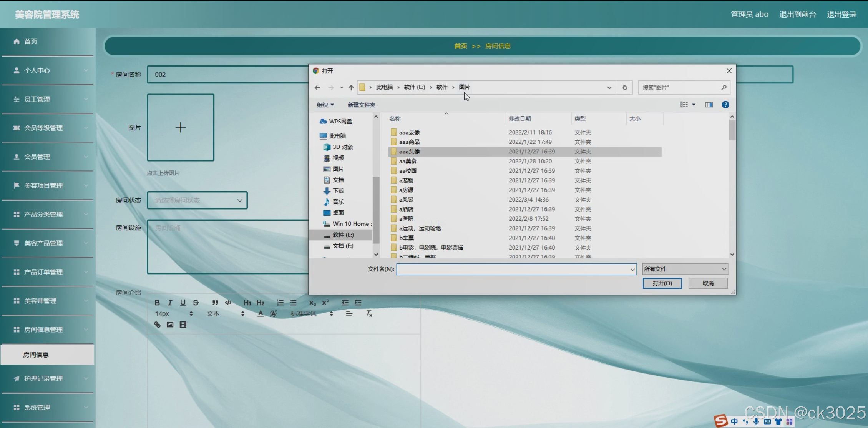
Task: Open the 房间状态 dropdown selector
Action: pos(197,200)
